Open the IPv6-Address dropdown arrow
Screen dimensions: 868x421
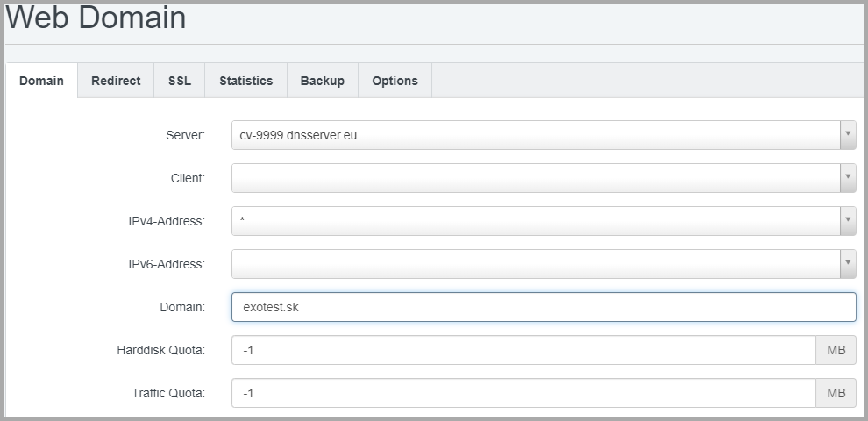click(848, 264)
